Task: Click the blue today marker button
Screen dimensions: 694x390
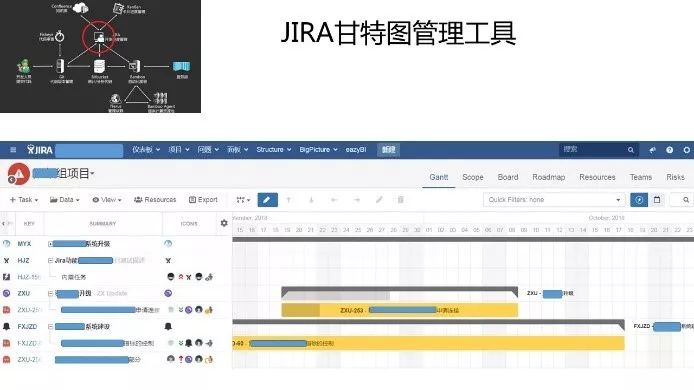Action: click(639, 200)
